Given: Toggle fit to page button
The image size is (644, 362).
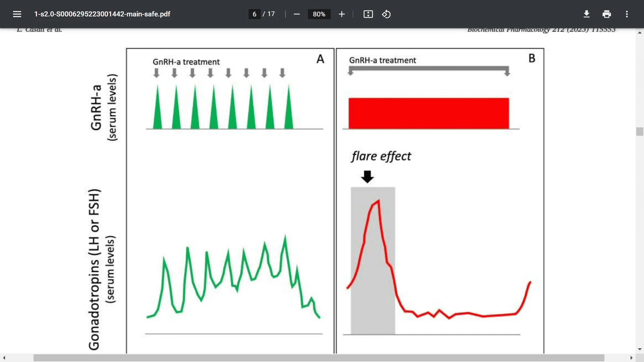Looking at the screenshot, I should [x=368, y=14].
